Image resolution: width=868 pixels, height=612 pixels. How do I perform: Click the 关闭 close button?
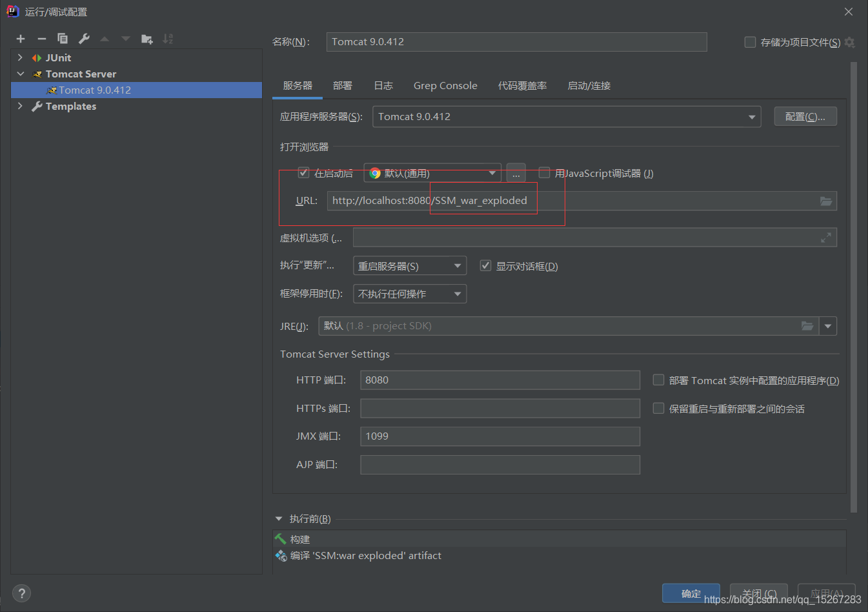759,593
